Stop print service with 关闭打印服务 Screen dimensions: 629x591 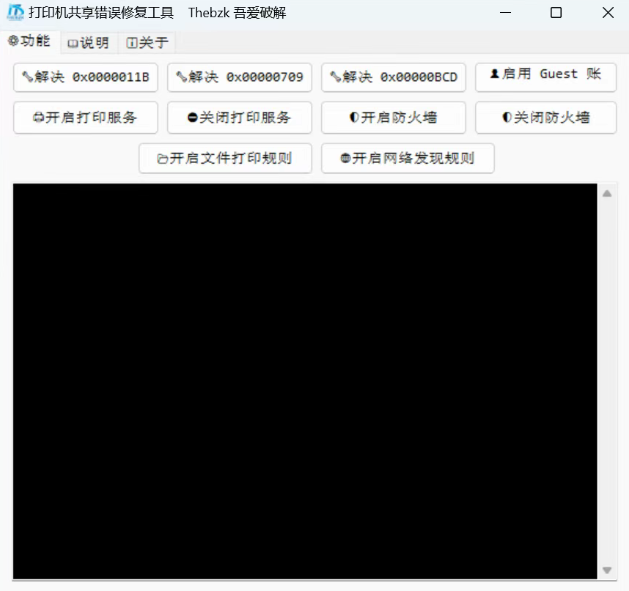pyautogui.click(x=239, y=118)
